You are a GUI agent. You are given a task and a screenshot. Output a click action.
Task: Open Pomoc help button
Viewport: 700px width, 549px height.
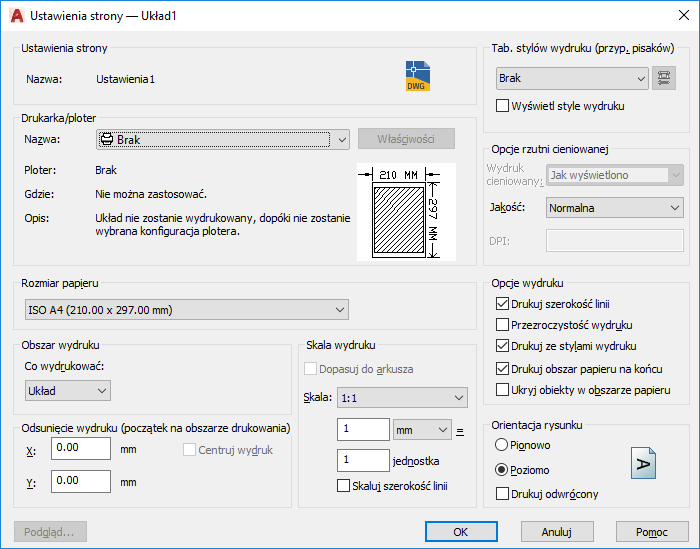point(653,531)
